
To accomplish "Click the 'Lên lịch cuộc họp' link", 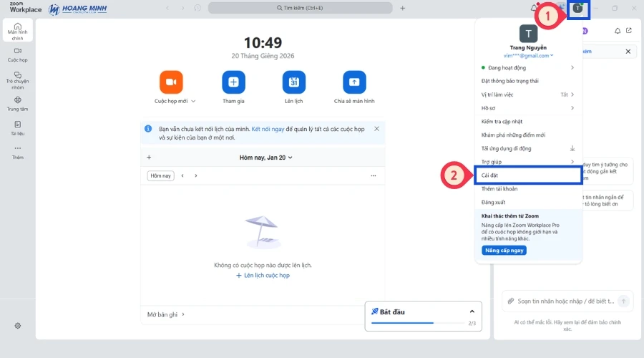I will point(263,275).
